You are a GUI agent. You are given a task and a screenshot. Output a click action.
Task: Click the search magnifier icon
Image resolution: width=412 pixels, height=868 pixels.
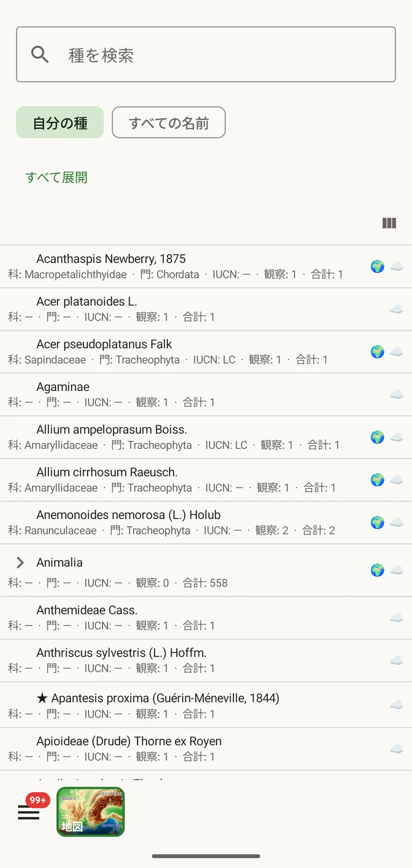pos(40,55)
